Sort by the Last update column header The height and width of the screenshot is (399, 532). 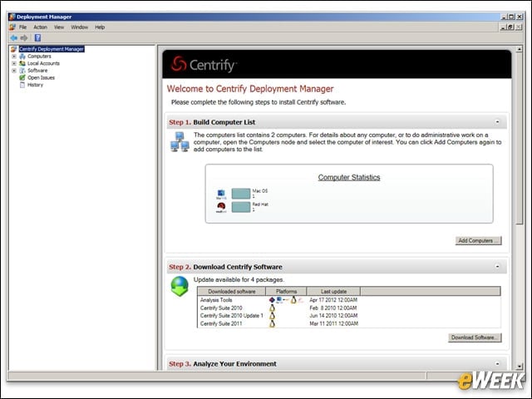(x=333, y=292)
